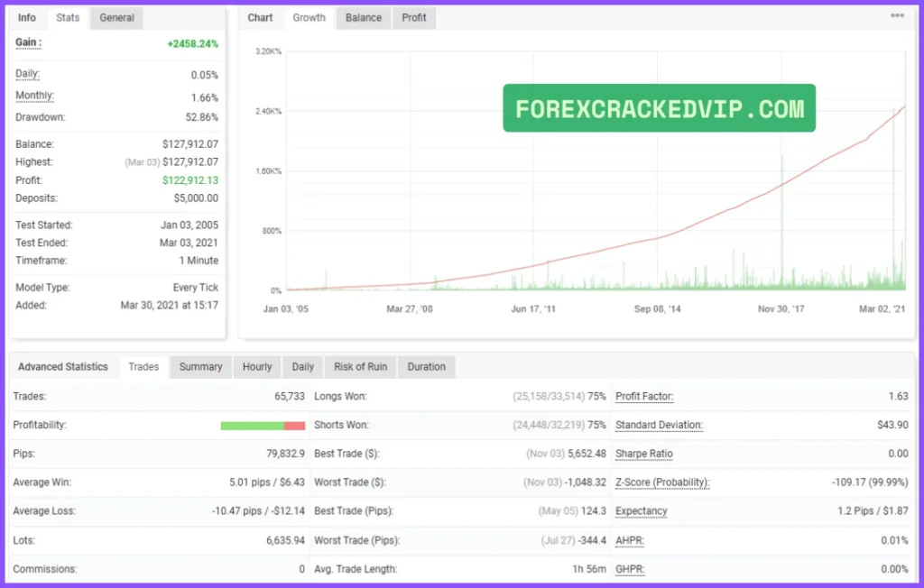The image size is (924, 588).
Task: Open the Summary statistics tab
Action: (x=200, y=367)
